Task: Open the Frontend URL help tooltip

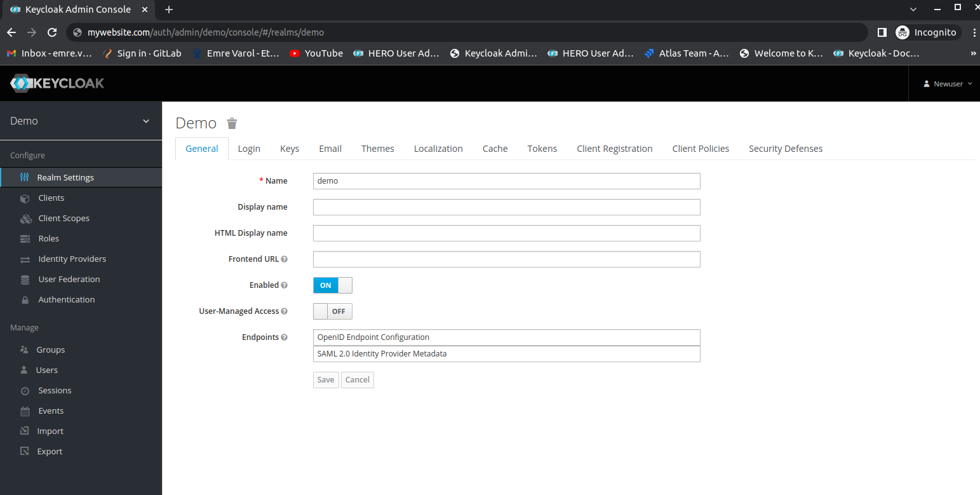Action: coord(284,259)
